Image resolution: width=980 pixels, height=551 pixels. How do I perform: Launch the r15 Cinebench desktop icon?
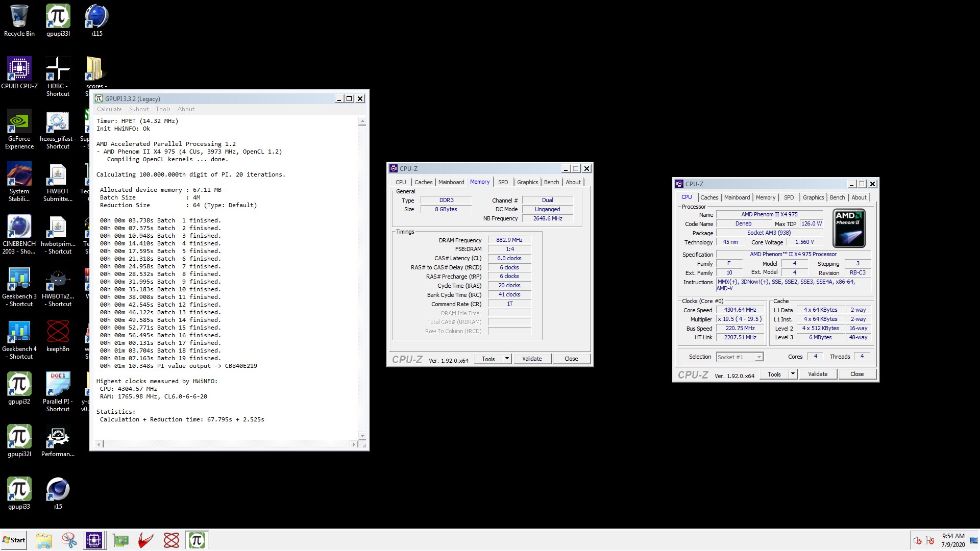tap(58, 493)
